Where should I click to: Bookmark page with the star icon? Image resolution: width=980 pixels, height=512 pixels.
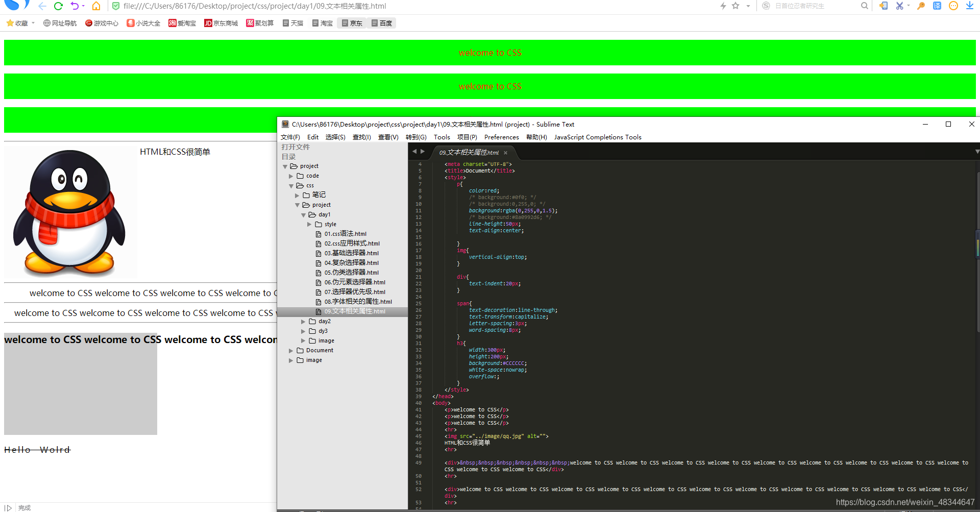(736, 6)
